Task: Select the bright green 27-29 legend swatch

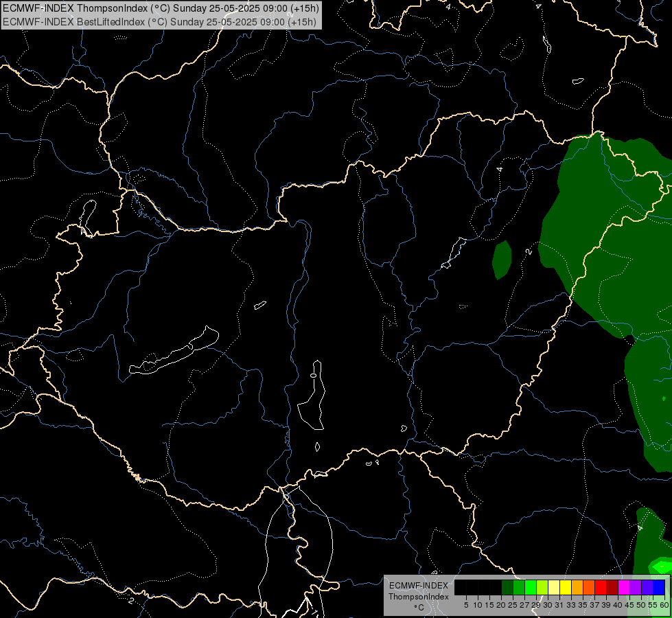Action: click(x=531, y=587)
